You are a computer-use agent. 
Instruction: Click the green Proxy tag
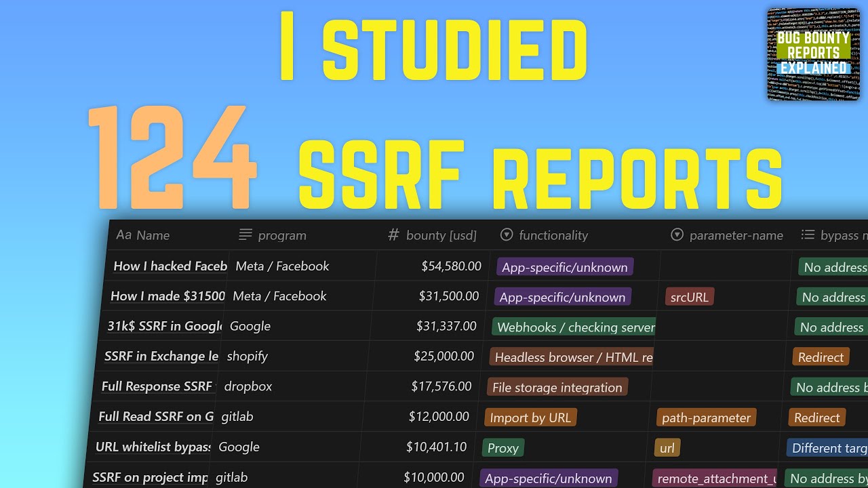point(502,448)
